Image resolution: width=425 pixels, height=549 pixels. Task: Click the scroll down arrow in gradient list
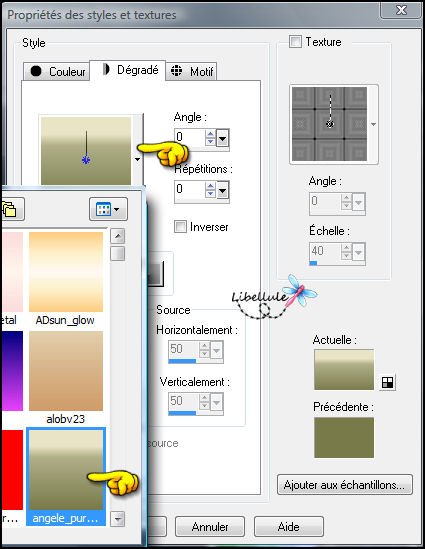118,519
